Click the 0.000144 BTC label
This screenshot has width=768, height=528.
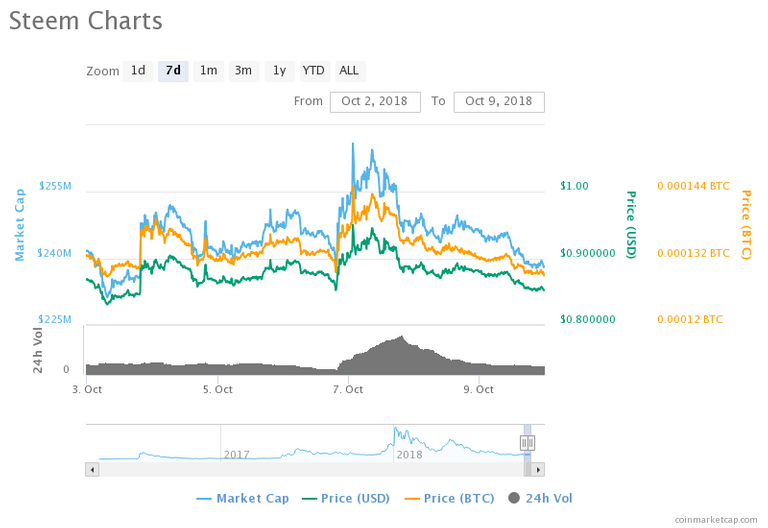tap(694, 186)
